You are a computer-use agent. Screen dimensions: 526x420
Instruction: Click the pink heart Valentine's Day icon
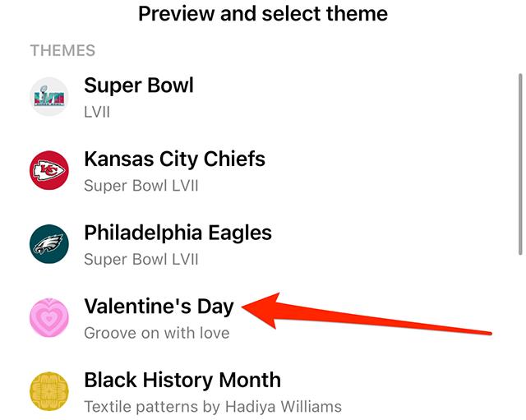pos(49,318)
